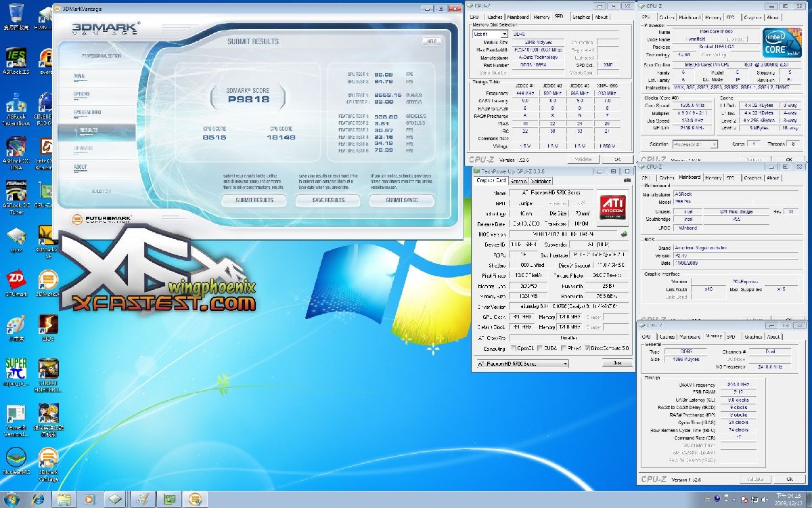
Task: Click OK in the CPU-Z SPD window
Action: [617, 159]
